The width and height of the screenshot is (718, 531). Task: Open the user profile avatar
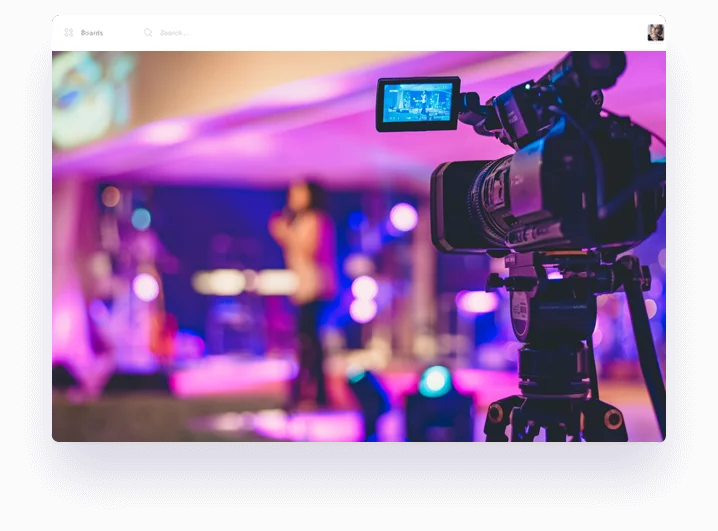[x=655, y=33]
